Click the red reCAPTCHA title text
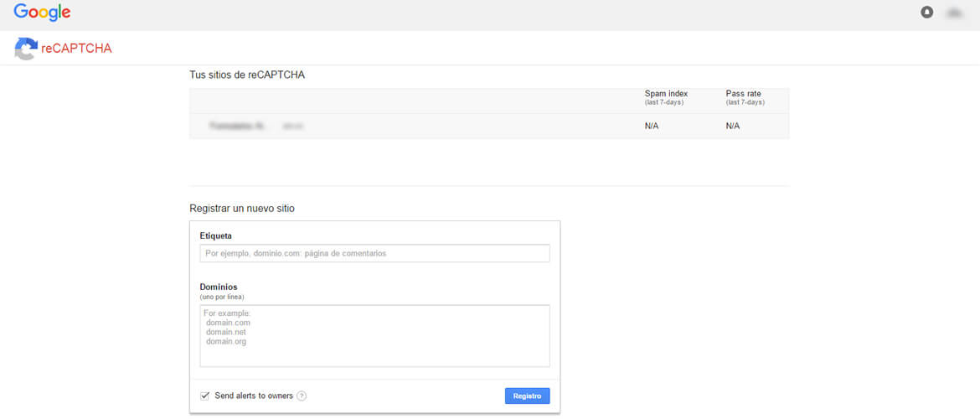 point(76,49)
